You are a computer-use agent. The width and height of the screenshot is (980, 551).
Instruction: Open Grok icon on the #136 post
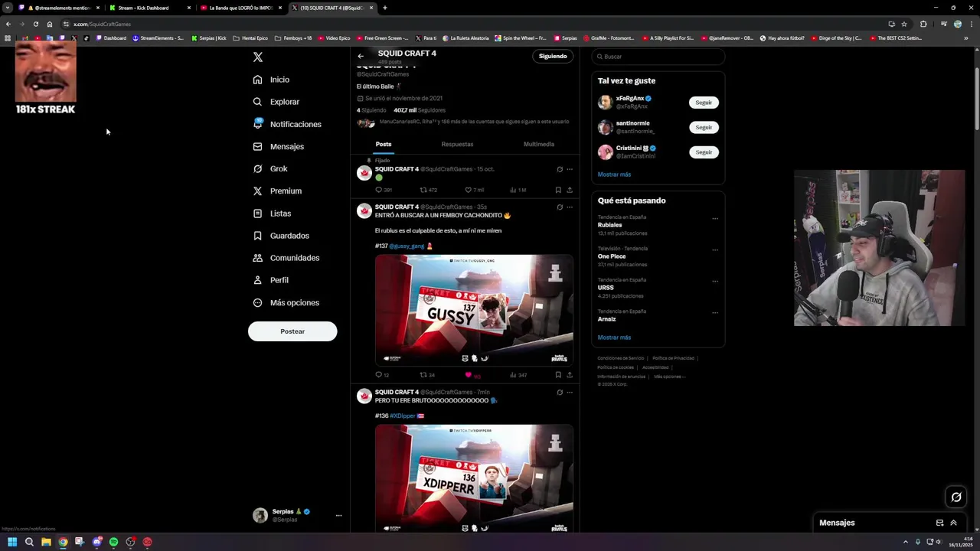[560, 393]
